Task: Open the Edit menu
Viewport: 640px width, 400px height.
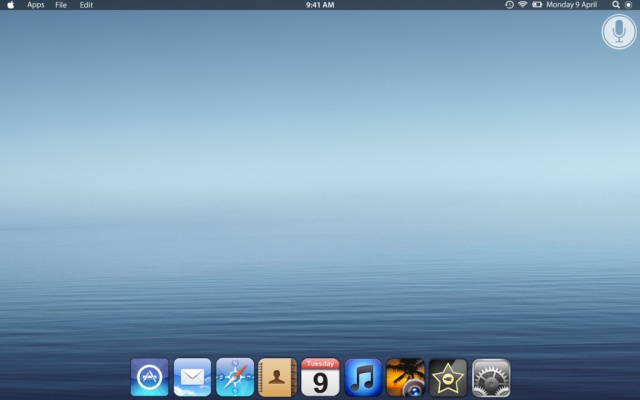Action: (86, 5)
